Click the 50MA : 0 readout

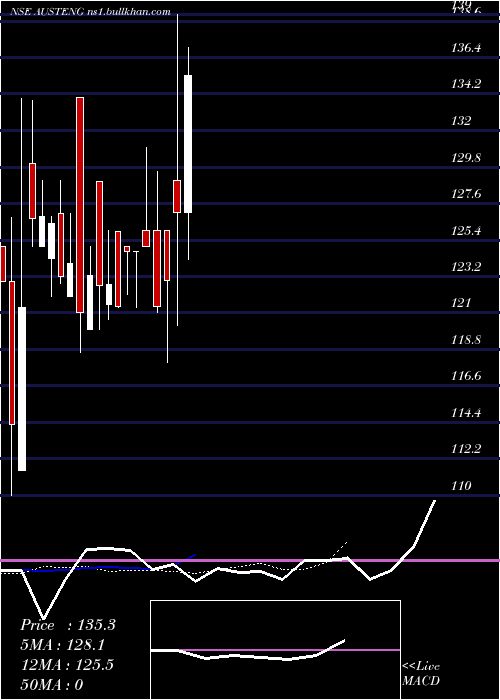[52, 684]
